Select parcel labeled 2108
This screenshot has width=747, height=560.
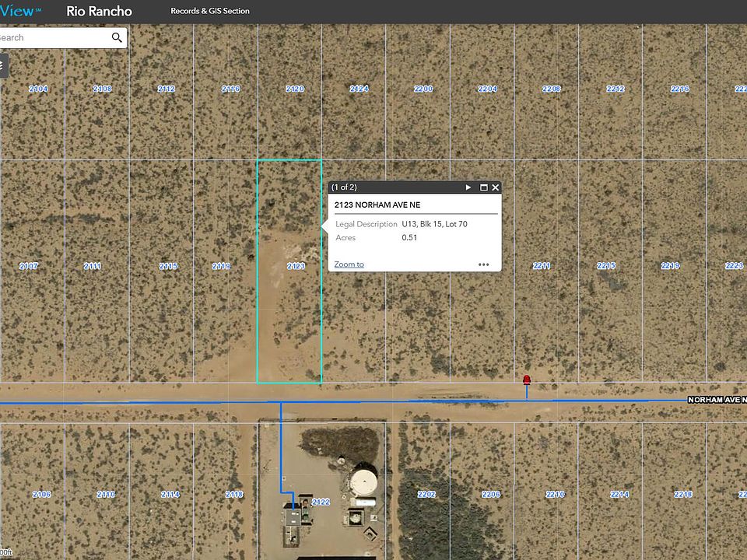point(102,89)
